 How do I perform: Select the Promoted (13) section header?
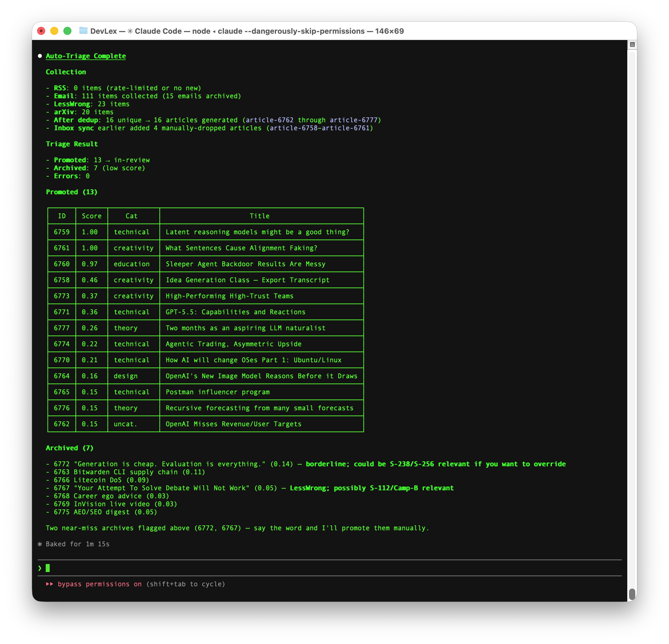point(72,192)
